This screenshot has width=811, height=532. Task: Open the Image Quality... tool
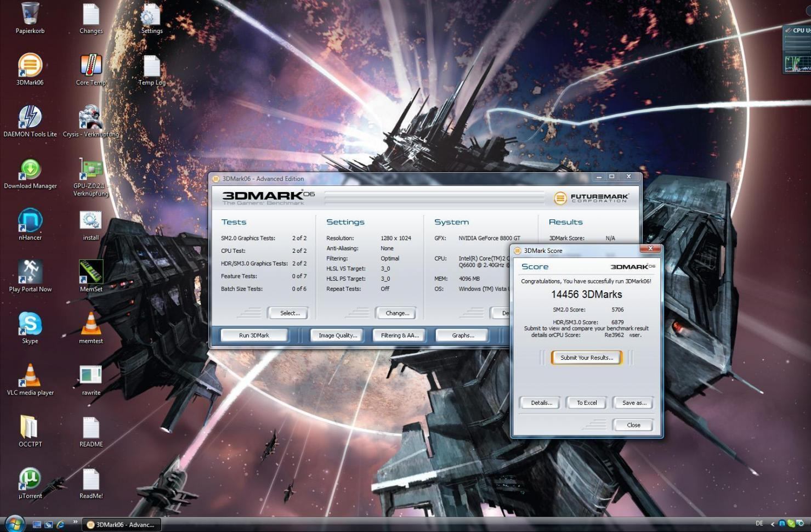click(337, 335)
